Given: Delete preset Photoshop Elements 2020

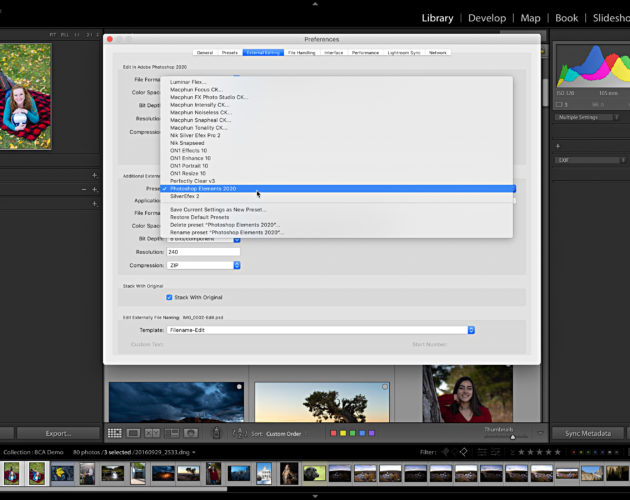Looking at the screenshot, I should pos(336,225).
